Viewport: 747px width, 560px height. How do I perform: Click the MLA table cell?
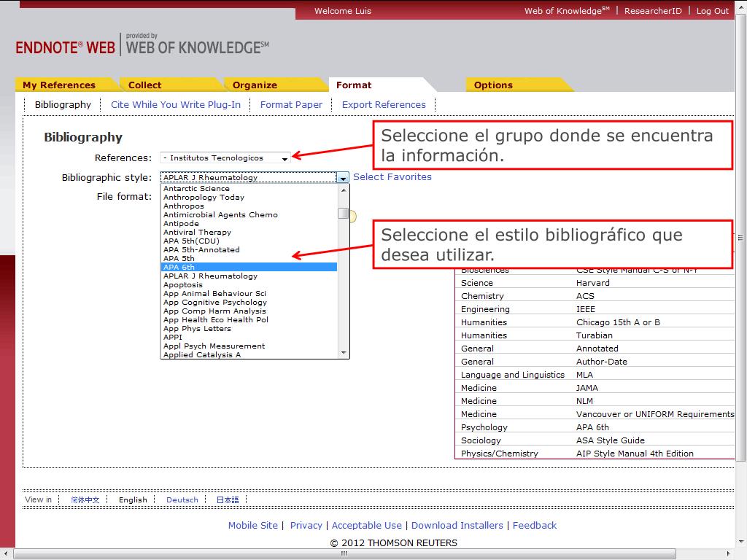click(x=584, y=375)
